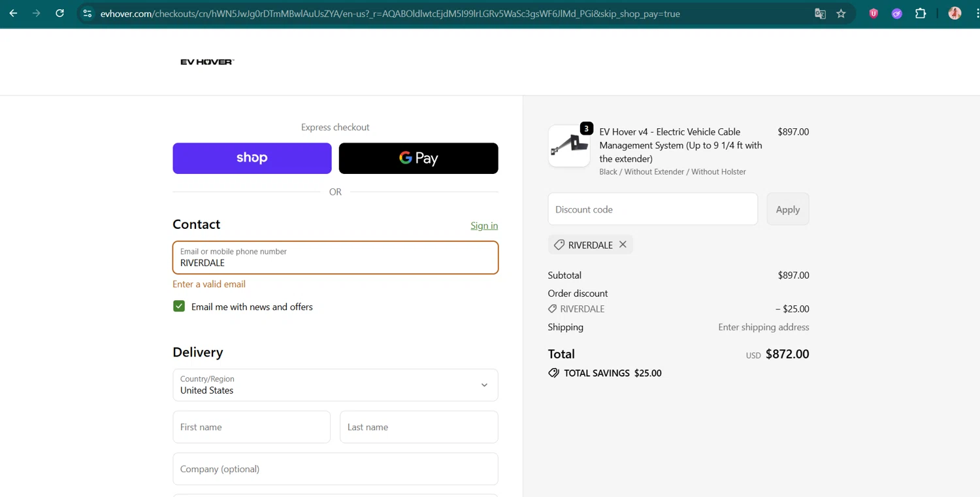Open the purple extension icon
The image size is (980, 497).
click(897, 13)
